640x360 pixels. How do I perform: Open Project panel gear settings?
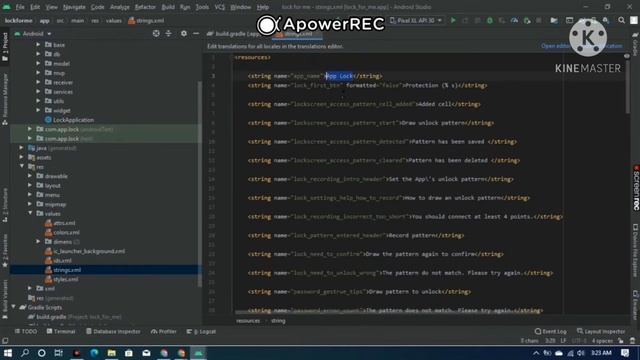184,33
